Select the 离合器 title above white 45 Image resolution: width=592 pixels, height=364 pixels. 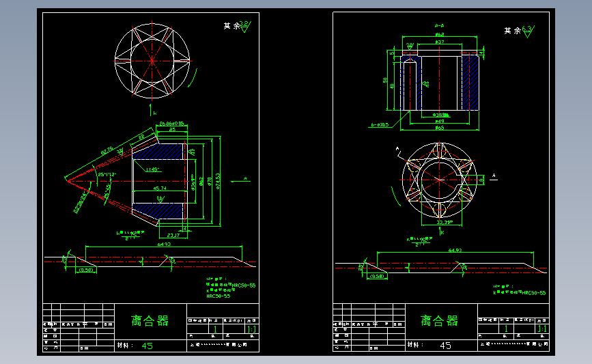tap(439, 320)
